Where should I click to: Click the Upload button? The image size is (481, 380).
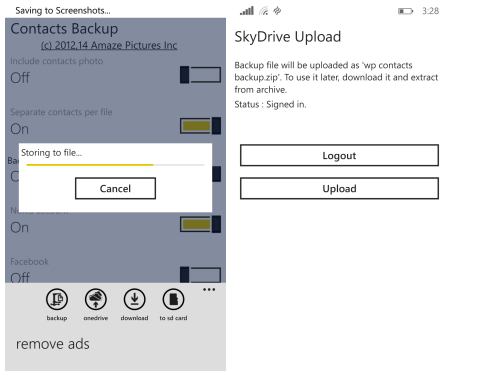pos(339,188)
